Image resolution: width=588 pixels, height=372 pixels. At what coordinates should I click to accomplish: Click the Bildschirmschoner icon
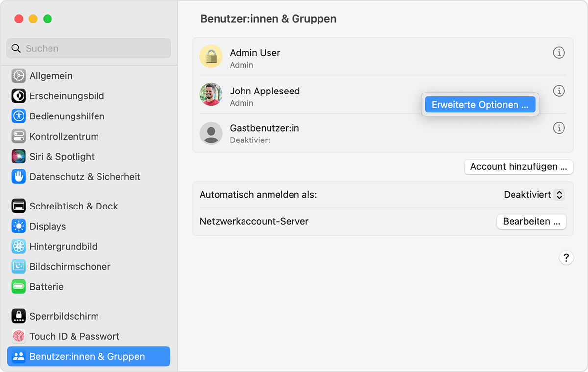coord(19,266)
